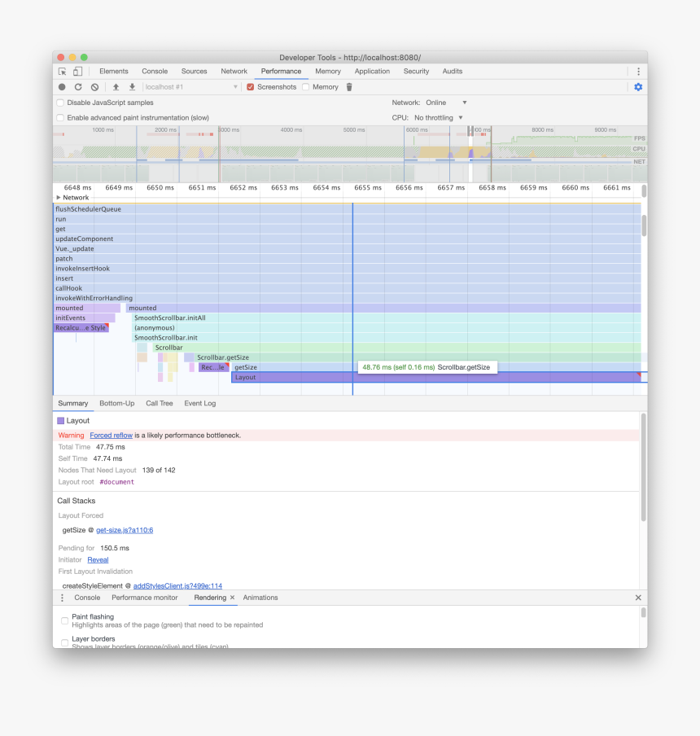Check Disable JavaScript samples
700x736 pixels.
60,103
